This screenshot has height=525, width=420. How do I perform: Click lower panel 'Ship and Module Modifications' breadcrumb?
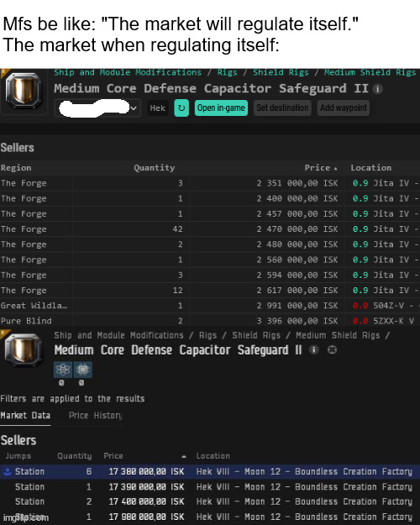click(119, 335)
